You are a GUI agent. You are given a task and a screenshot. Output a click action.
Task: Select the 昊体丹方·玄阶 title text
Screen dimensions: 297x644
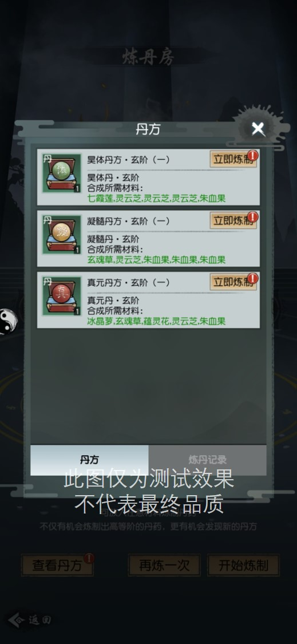128,160
